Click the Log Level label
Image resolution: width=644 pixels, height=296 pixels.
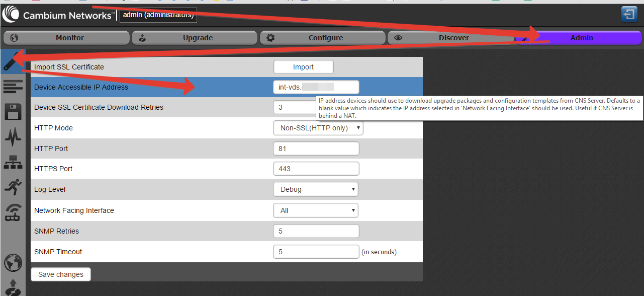50,189
